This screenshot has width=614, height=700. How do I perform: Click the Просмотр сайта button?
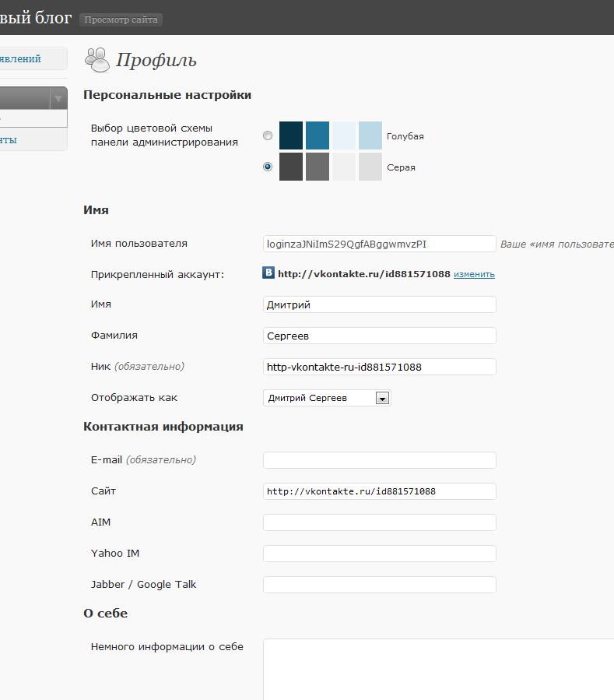121,19
